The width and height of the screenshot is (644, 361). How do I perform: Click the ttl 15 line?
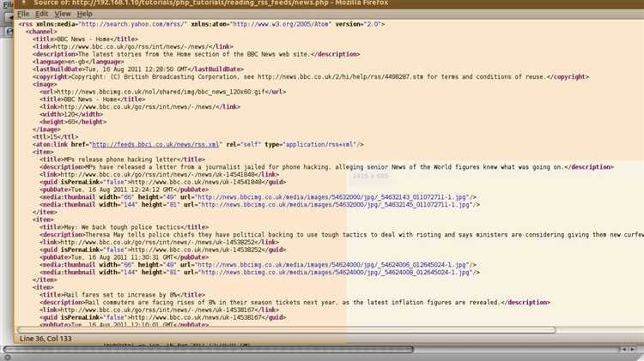point(56,137)
